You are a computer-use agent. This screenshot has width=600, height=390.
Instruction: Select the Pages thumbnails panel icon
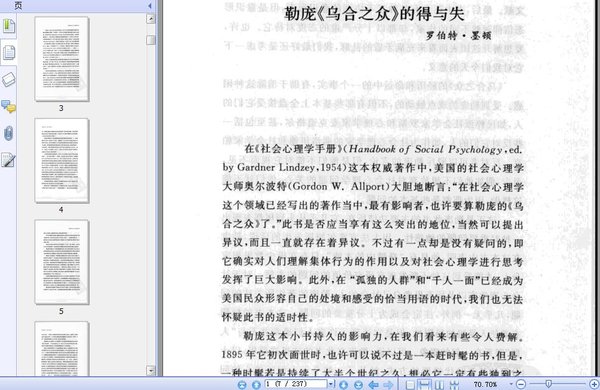tap(8, 52)
